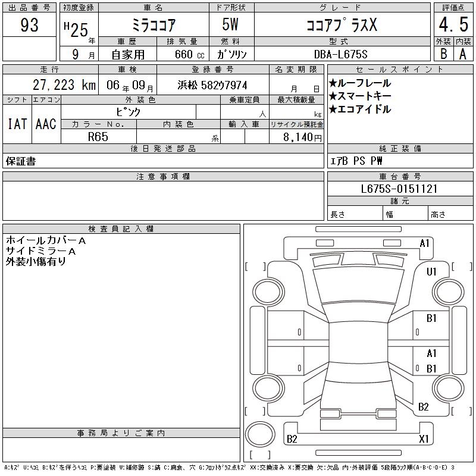Click the exterior grade "B" under 外装
Screen dimensions: 476x476
[443, 54]
